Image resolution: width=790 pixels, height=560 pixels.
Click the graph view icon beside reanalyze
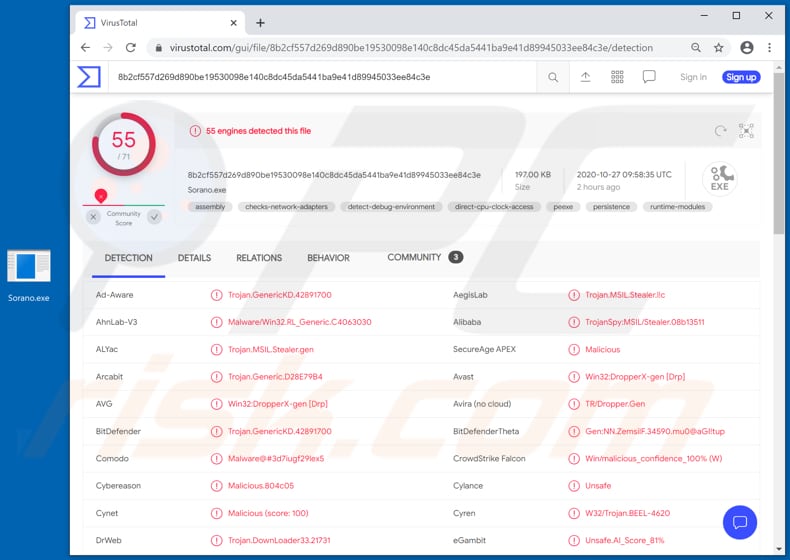[x=746, y=131]
